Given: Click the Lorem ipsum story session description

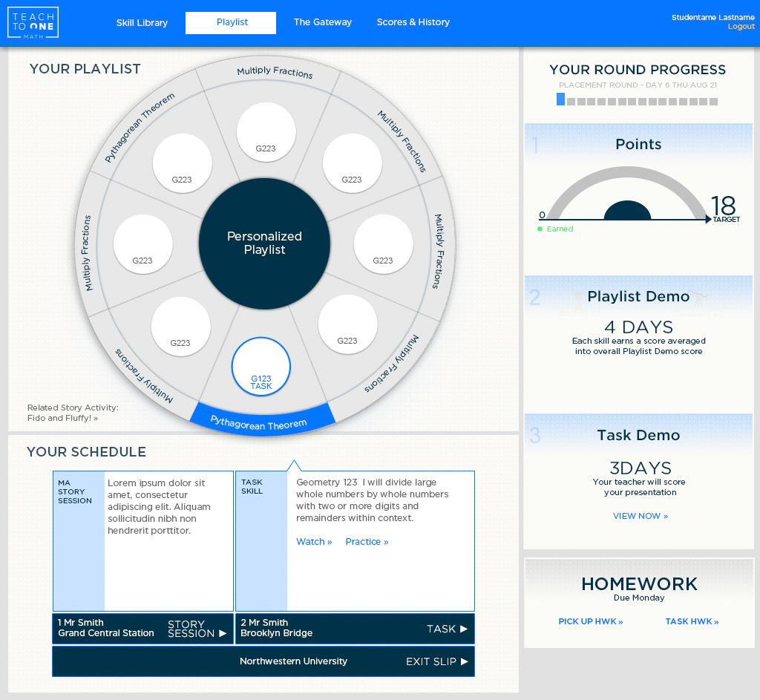Looking at the screenshot, I should click(x=159, y=506).
